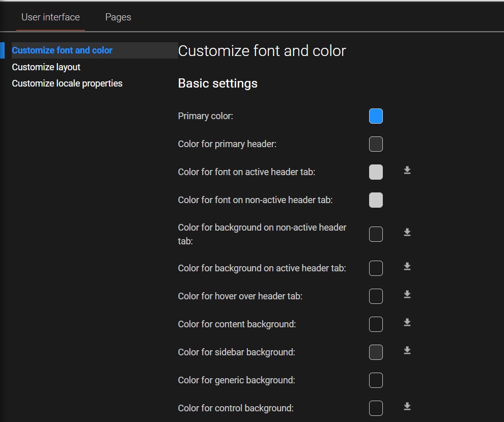Select Customize font and color sidebar item
The width and height of the screenshot is (504, 422).
[62, 50]
